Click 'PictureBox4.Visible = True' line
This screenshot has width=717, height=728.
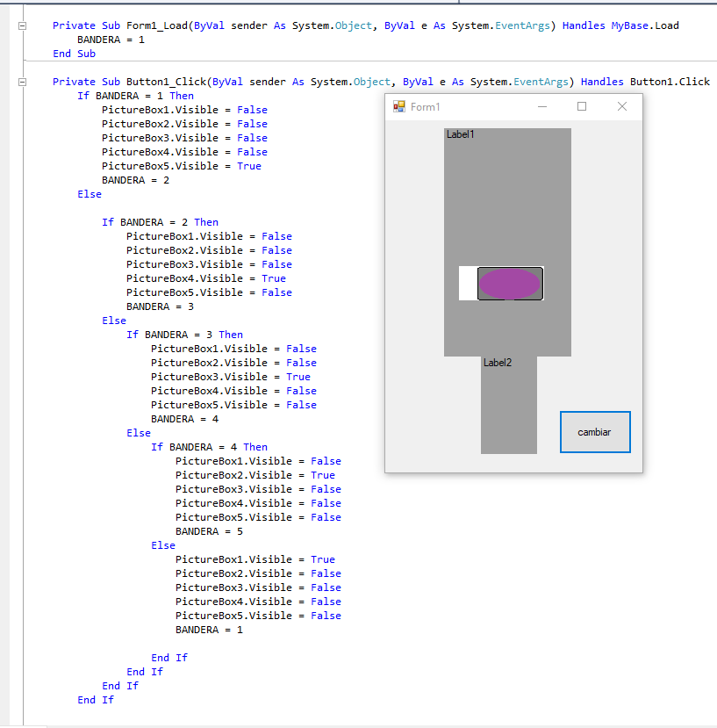(206, 278)
